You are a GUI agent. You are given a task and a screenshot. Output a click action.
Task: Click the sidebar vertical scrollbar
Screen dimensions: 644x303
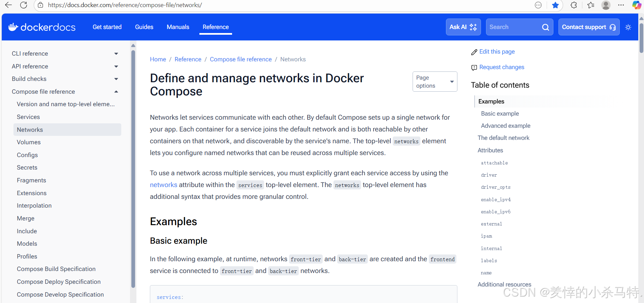133,169
